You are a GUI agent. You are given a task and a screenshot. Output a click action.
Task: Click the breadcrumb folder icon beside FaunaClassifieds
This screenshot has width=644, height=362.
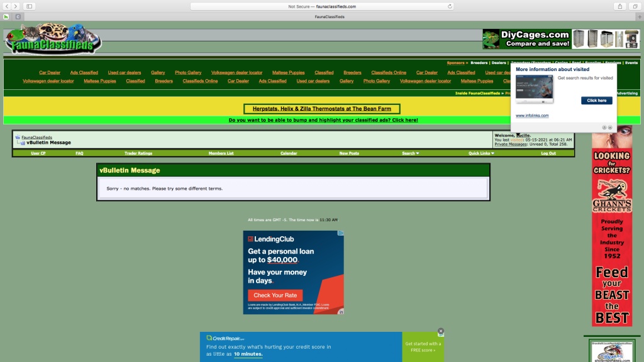click(18, 137)
